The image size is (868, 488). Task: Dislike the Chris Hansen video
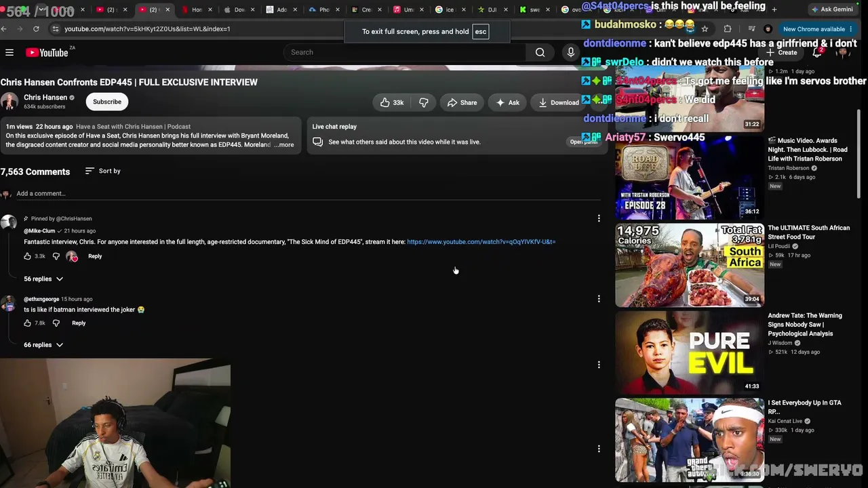coord(424,102)
